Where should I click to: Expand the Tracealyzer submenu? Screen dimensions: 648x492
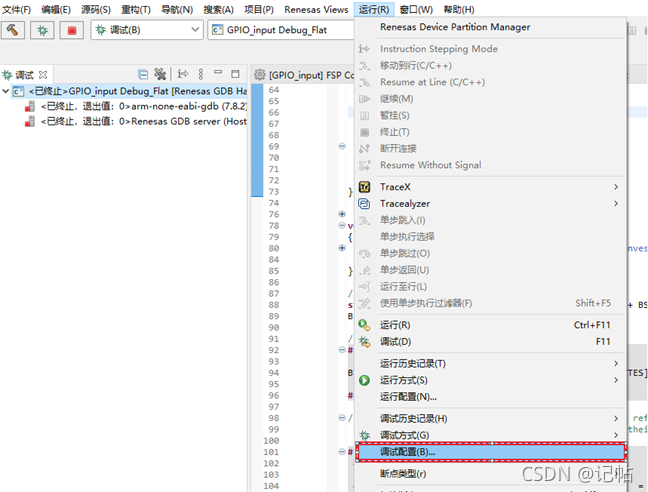(x=491, y=203)
